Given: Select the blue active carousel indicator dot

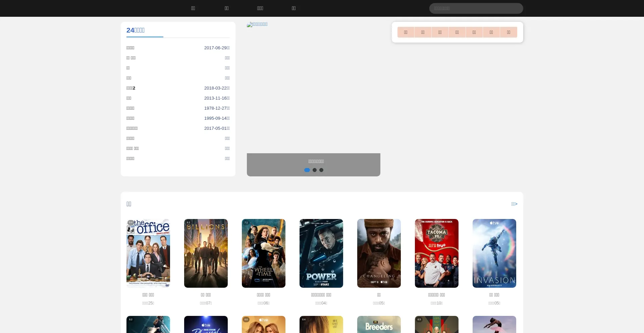Looking at the screenshot, I should tap(307, 170).
